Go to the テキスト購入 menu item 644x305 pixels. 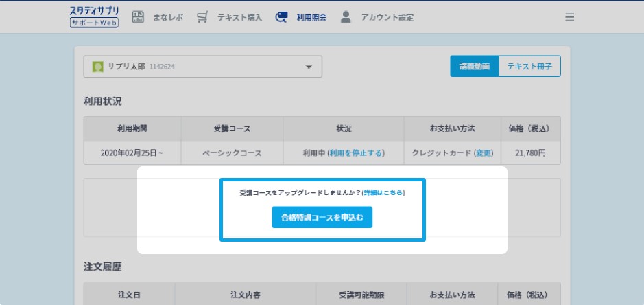pyautogui.click(x=239, y=18)
